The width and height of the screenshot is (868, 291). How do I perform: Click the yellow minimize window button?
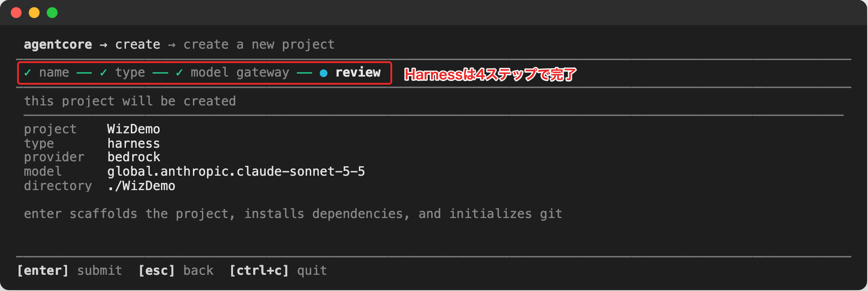34,13
